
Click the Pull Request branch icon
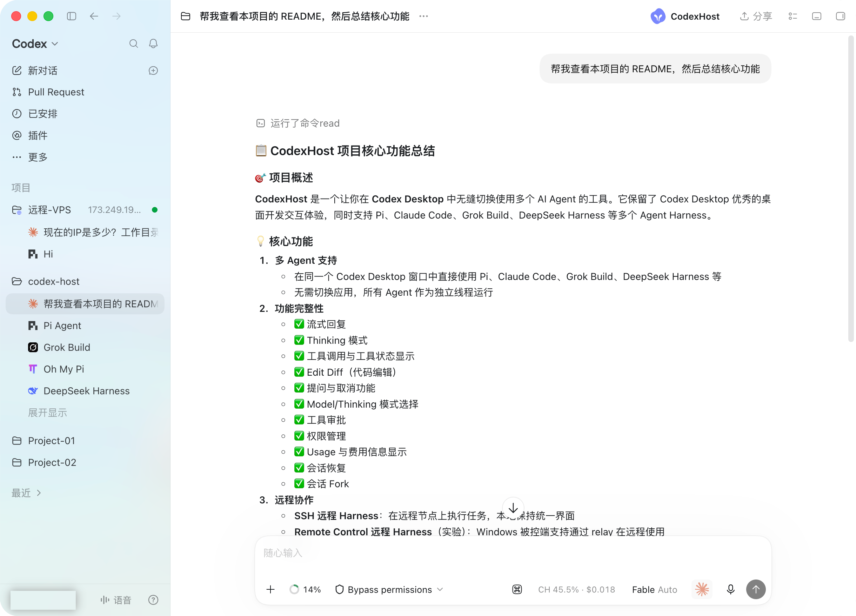pos(16,92)
